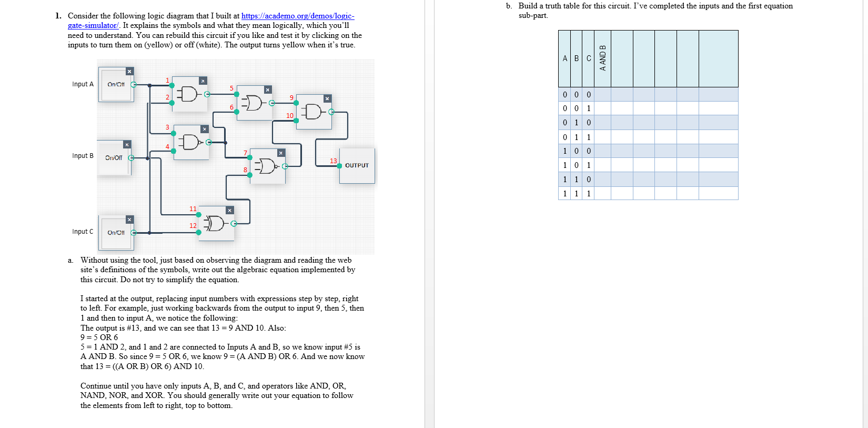Remove Input B using its X button
This screenshot has height=428, width=868.
coord(127,144)
